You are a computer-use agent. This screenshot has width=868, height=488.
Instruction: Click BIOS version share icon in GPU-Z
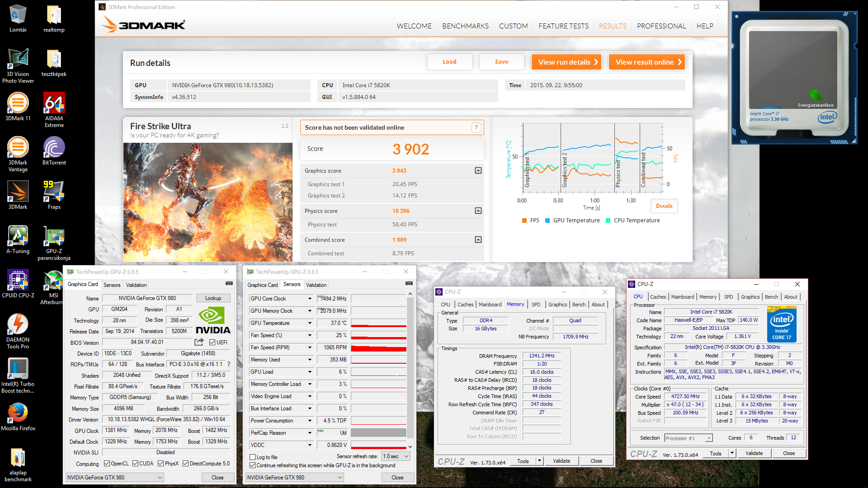[x=199, y=342]
